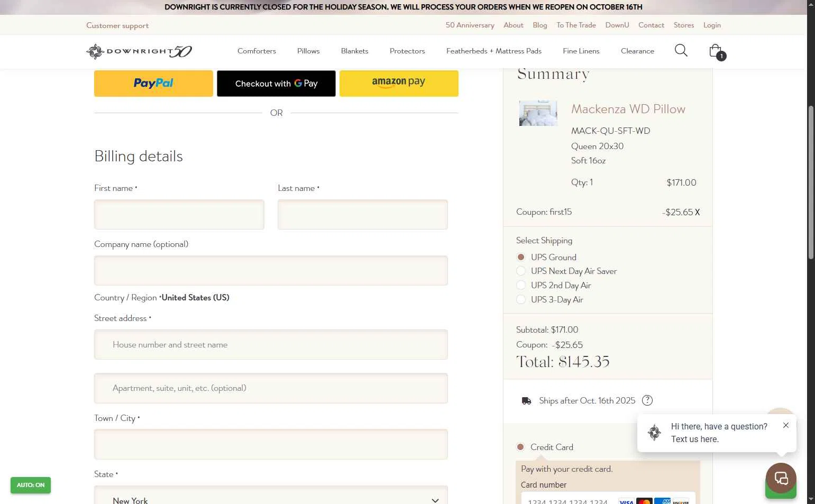Viewport: 815px width, 504px height.
Task: Focus the Card number field
Action: (x=608, y=499)
